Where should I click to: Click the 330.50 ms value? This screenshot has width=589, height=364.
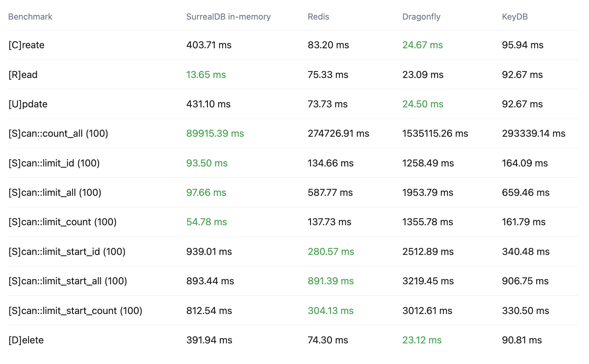point(525,311)
